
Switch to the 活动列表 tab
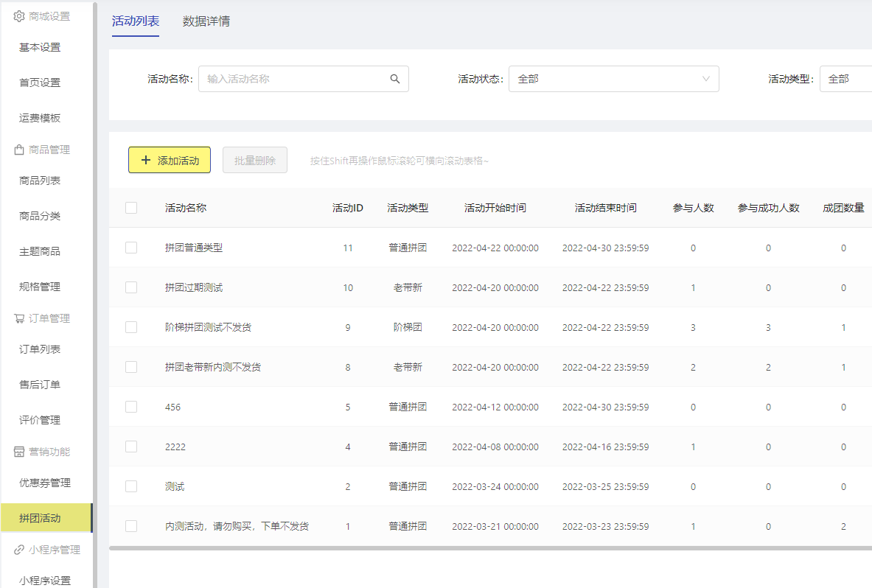click(135, 21)
